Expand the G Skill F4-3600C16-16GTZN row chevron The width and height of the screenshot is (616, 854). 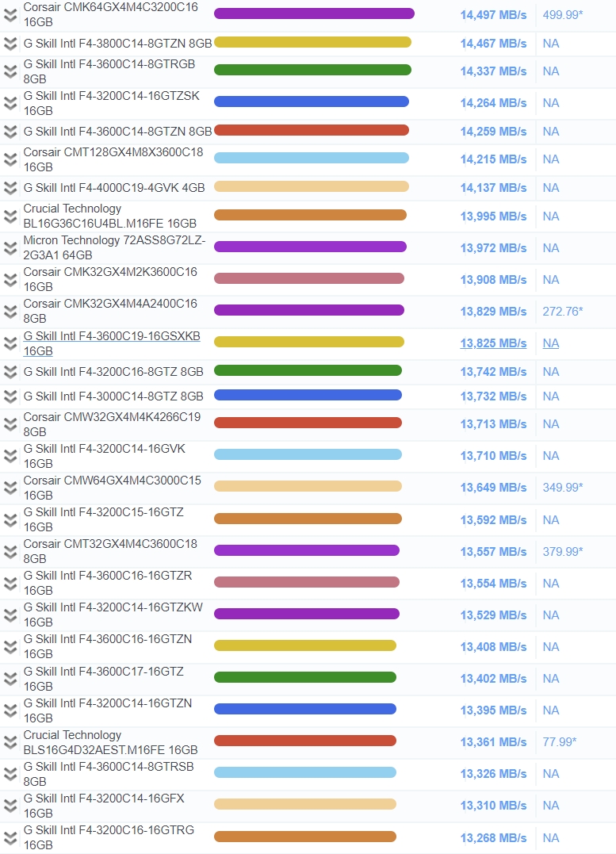tap(10, 646)
